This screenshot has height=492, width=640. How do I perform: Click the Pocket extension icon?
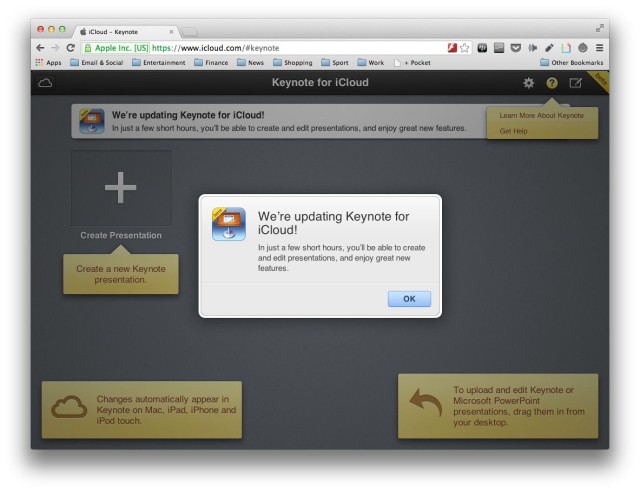pyautogui.click(x=516, y=48)
